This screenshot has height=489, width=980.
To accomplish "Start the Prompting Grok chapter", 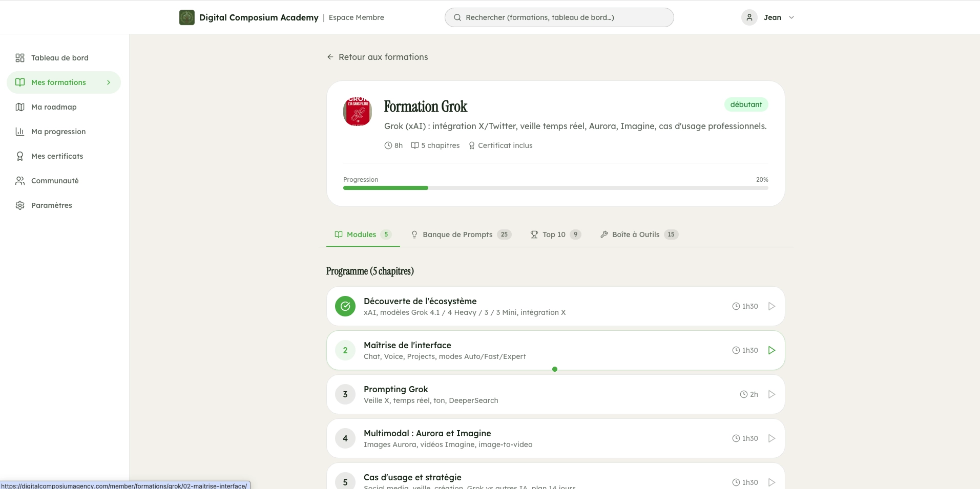I will click(771, 394).
